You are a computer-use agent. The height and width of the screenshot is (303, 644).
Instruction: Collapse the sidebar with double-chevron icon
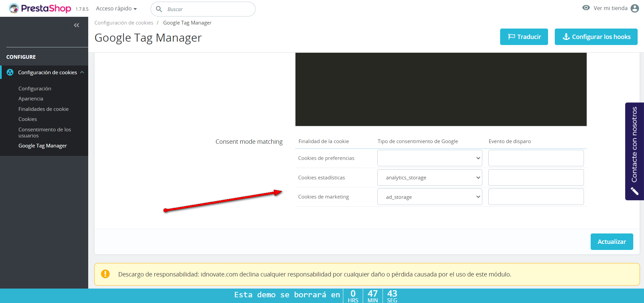pos(76,25)
